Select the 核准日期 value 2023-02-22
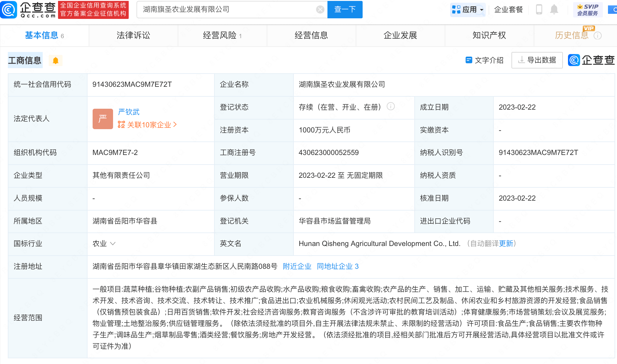The width and height of the screenshot is (617, 364). [517, 198]
